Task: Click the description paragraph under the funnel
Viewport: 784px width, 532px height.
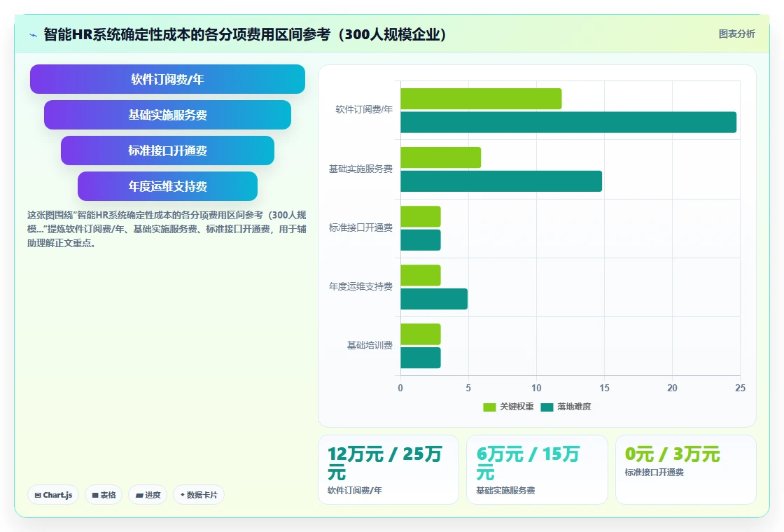Action: (x=167, y=229)
